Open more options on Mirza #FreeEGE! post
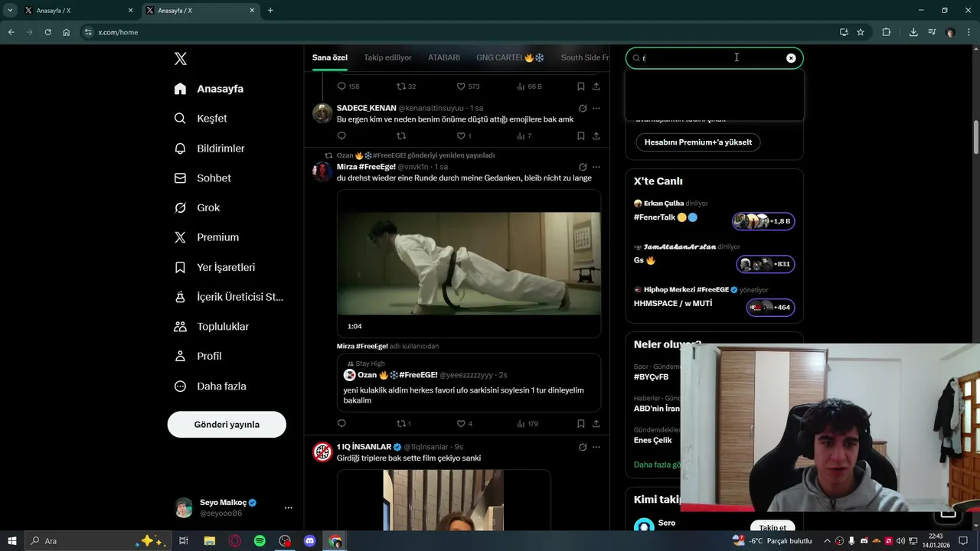 pyautogui.click(x=596, y=167)
